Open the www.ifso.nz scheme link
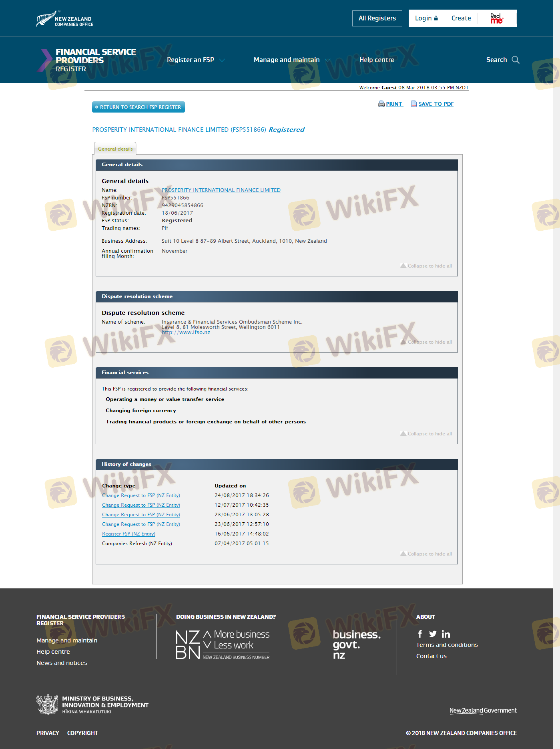 186,332
